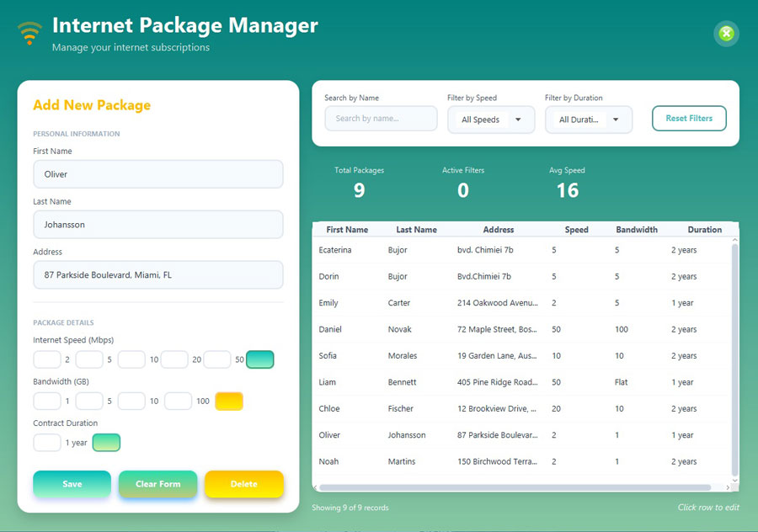Select the 5 GB bandwidth checkbox

(89, 402)
